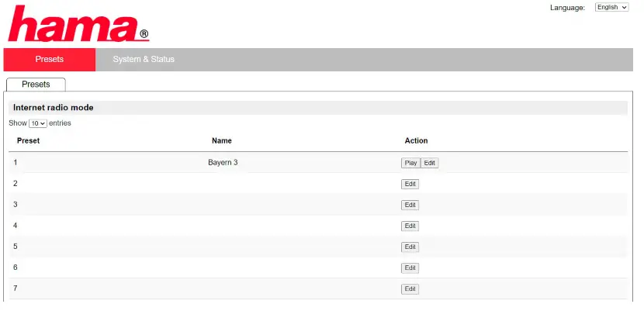Edit the empty preset 5
Screen dimensions: 644x311
pyautogui.click(x=410, y=247)
